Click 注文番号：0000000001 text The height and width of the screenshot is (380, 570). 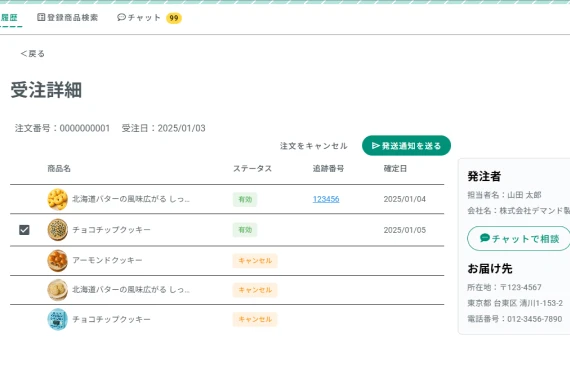point(62,128)
